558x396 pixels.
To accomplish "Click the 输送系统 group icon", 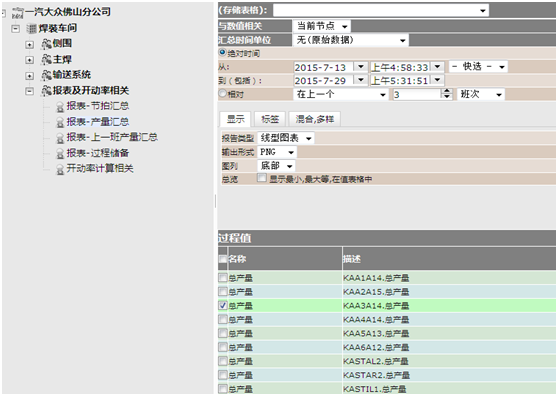I will [x=46, y=75].
